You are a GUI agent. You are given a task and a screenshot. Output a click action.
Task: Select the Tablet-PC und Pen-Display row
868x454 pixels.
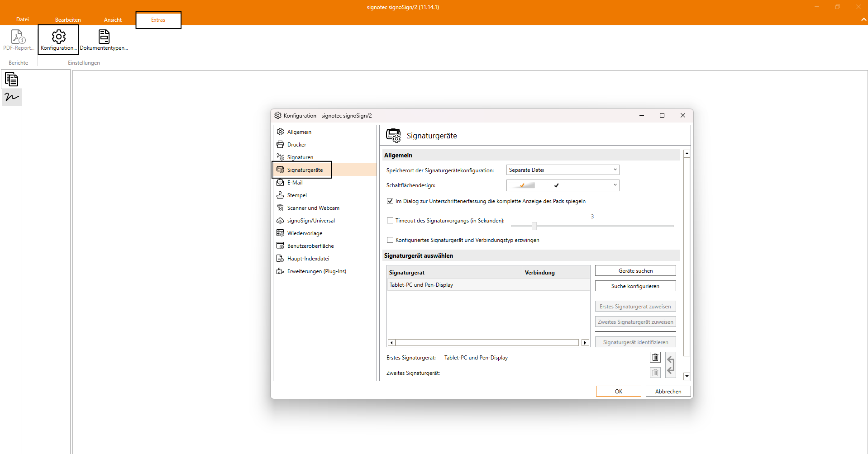pos(488,285)
